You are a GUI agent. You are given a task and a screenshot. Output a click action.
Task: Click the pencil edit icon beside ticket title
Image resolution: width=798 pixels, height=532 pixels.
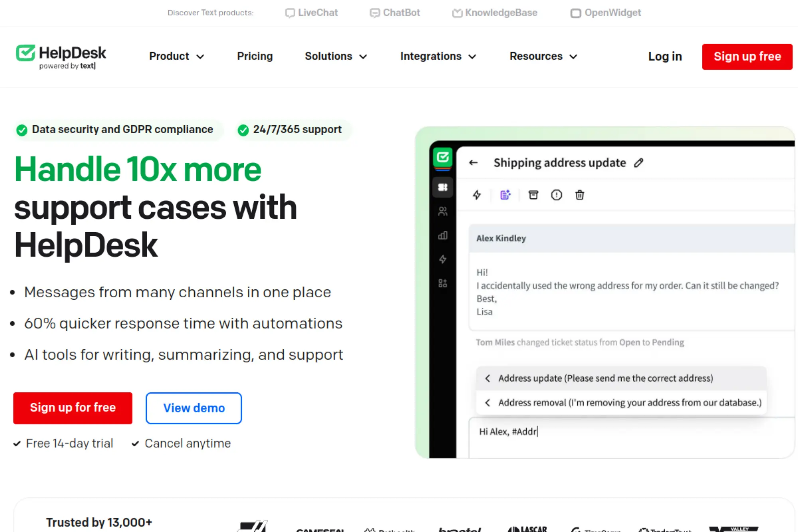(x=638, y=162)
